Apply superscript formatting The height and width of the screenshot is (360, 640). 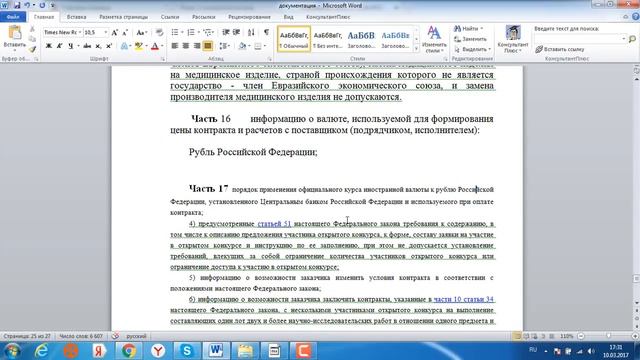(x=109, y=46)
